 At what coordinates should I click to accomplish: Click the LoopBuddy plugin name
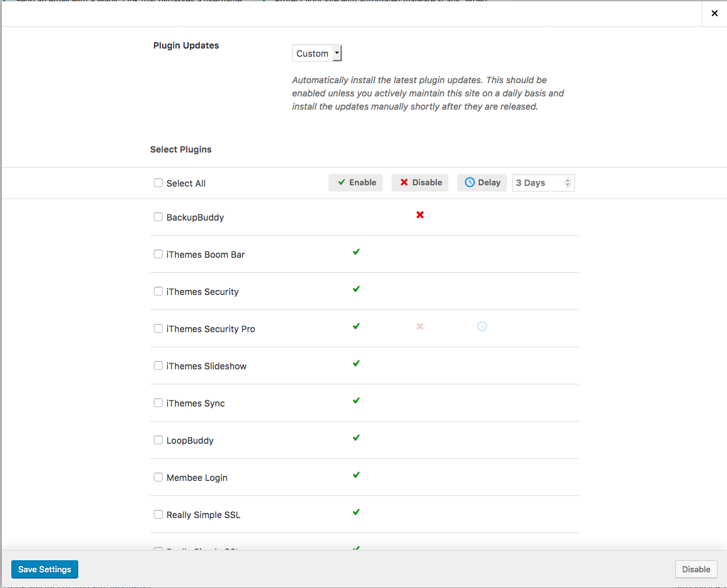click(x=190, y=441)
